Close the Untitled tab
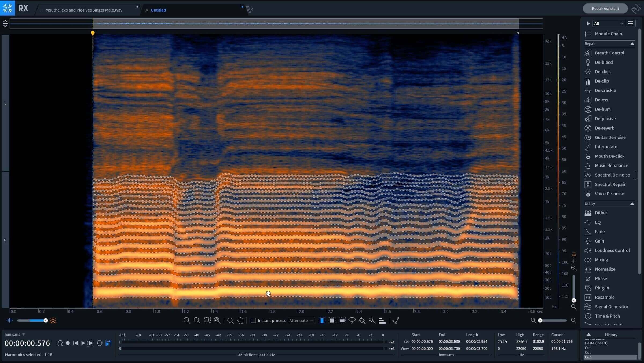The height and width of the screenshot is (363, 644). (x=147, y=10)
